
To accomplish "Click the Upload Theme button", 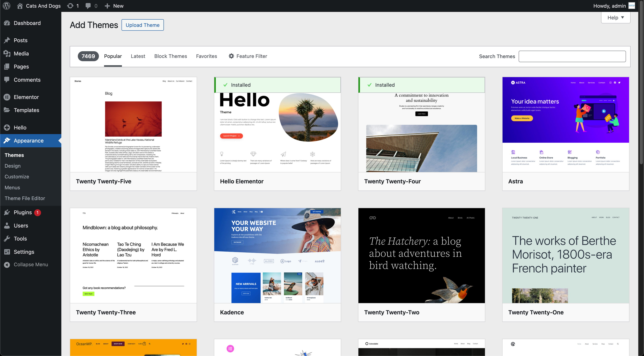I will [142, 25].
